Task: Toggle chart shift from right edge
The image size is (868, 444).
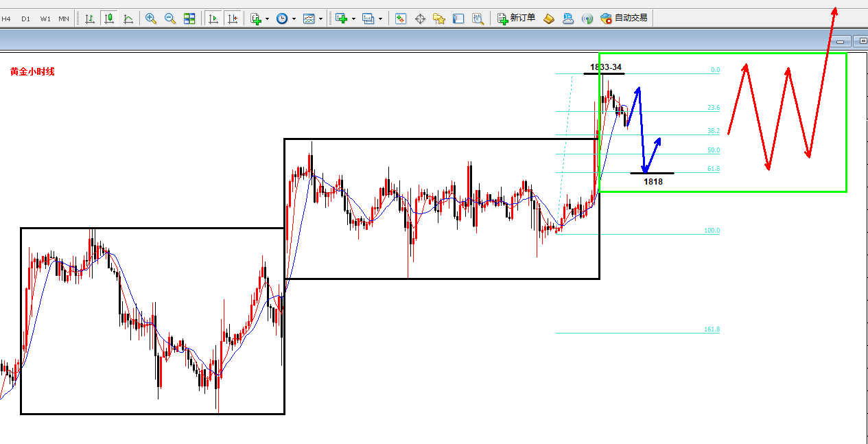Action: click(233, 19)
